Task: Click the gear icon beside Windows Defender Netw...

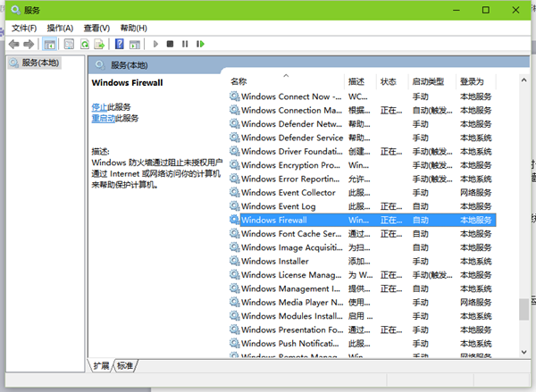Action: (234, 124)
